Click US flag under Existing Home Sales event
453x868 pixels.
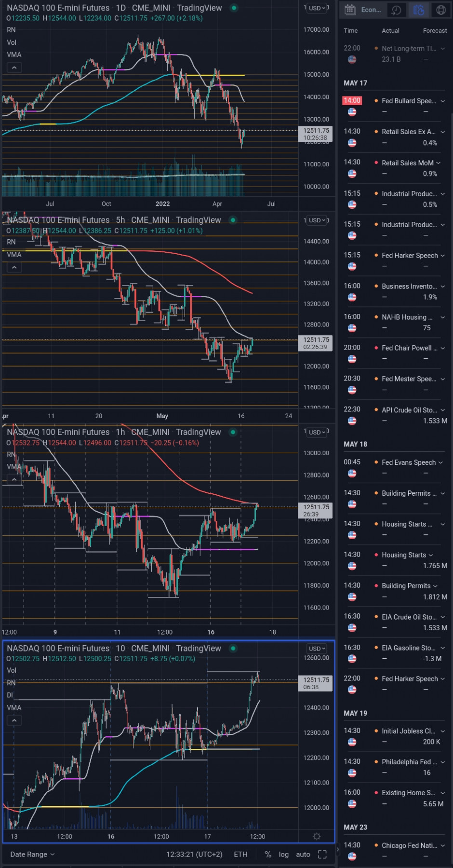(352, 803)
